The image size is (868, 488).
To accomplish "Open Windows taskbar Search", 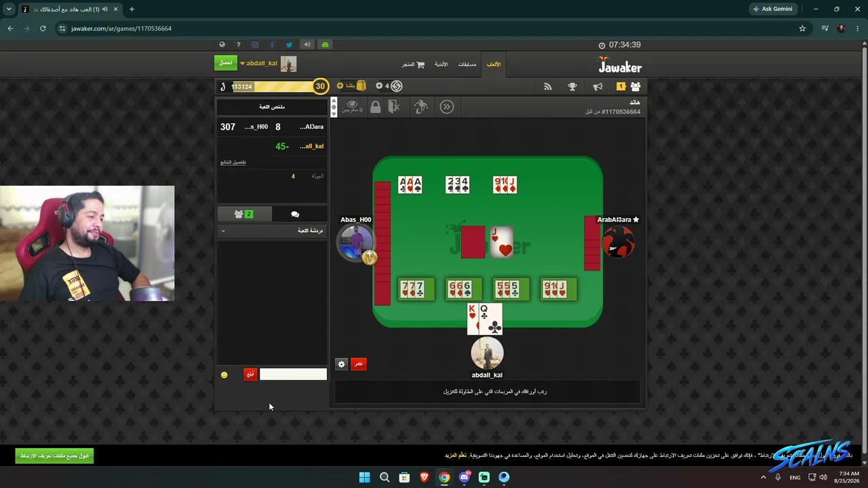I will (384, 477).
